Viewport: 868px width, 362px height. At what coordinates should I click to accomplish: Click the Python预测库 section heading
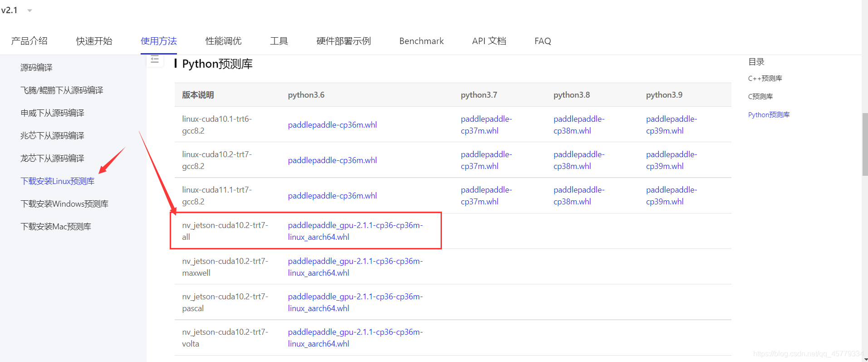[x=217, y=64]
